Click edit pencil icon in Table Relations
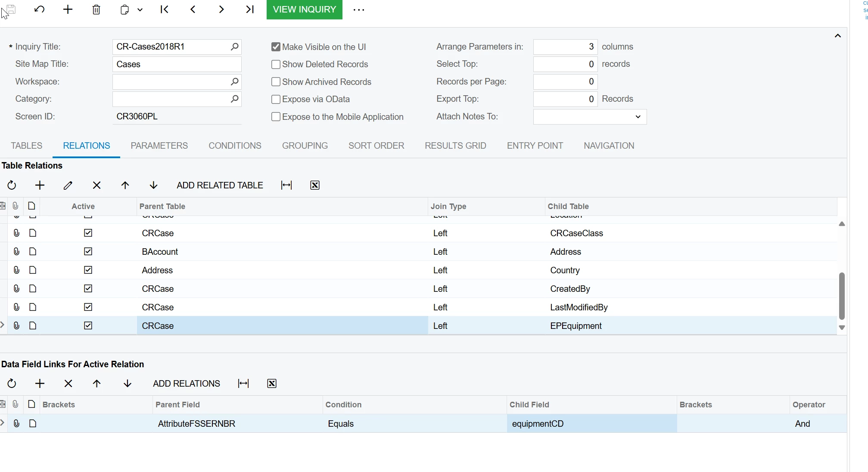The image size is (868, 472). pos(68,185)
